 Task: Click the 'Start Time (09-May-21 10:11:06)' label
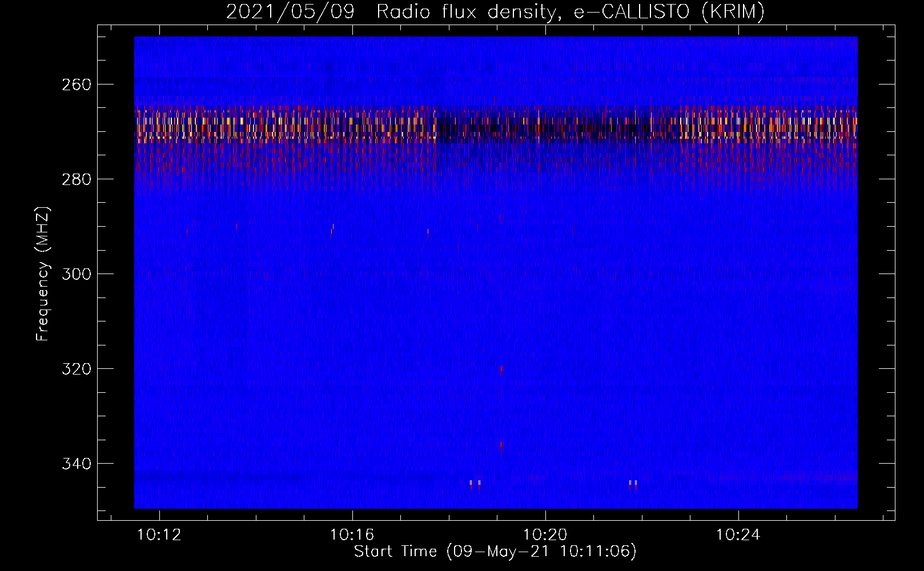(x=495, y=551)
